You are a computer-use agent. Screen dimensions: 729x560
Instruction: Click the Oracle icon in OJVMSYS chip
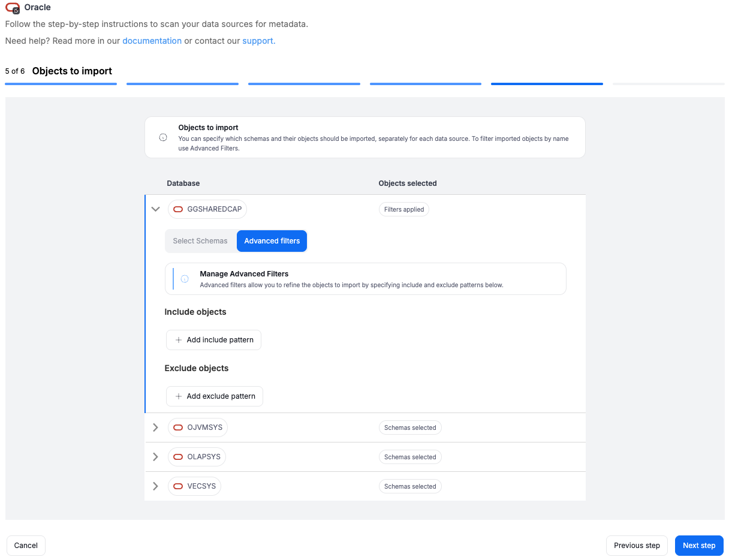click(x=178, y=427)
